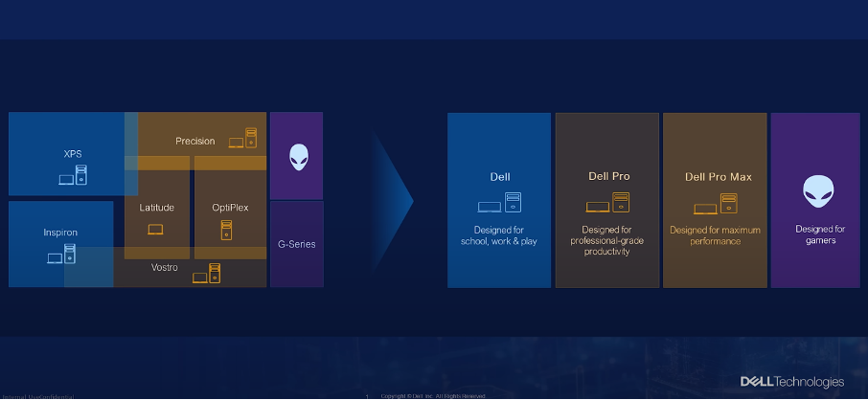Click the XPS laptop and tower icon
The width and height of the screenshot is (868, 400).
point(73,175)
